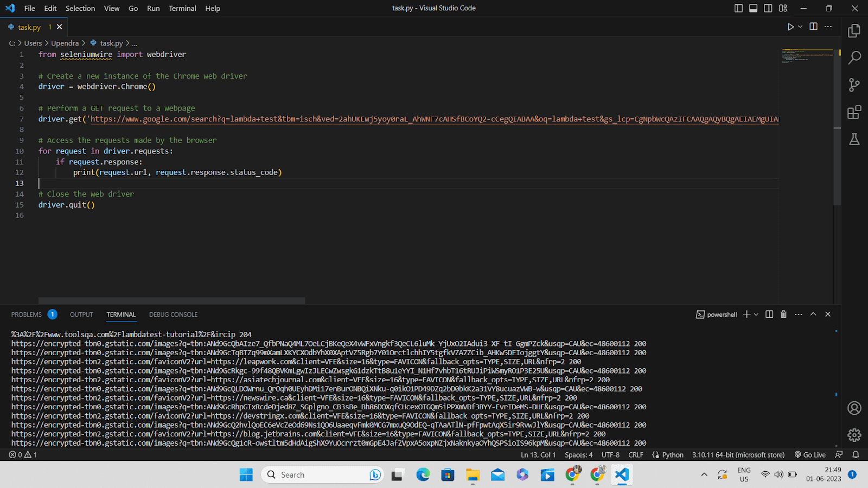Viewport: 868px width, 488px height.
Task: Open Manage settings gear icon
Action: pyautogui.click(x=854, y=435)
